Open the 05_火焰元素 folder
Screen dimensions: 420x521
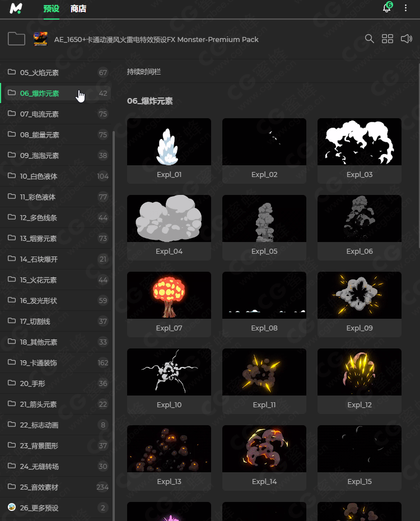pos(56,72)
